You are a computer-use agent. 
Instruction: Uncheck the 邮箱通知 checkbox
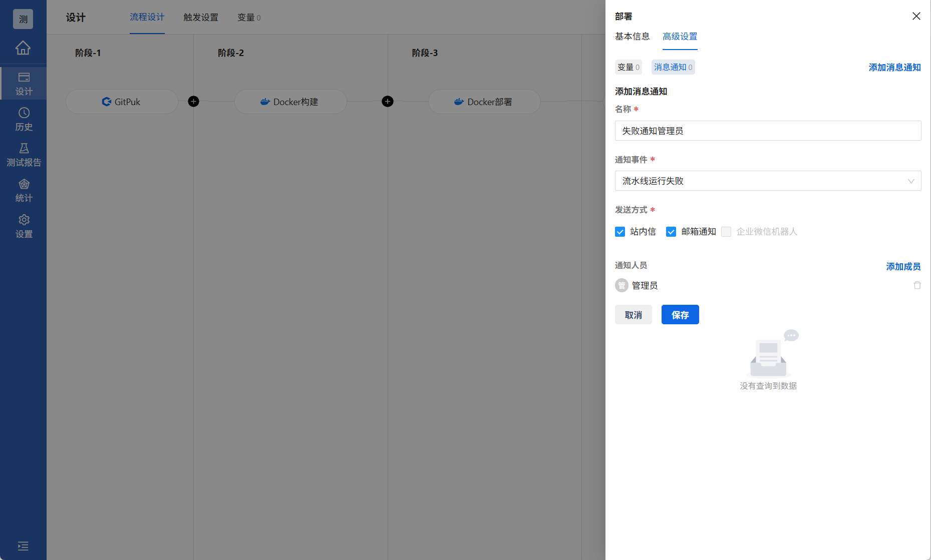(x=671, y=232)
